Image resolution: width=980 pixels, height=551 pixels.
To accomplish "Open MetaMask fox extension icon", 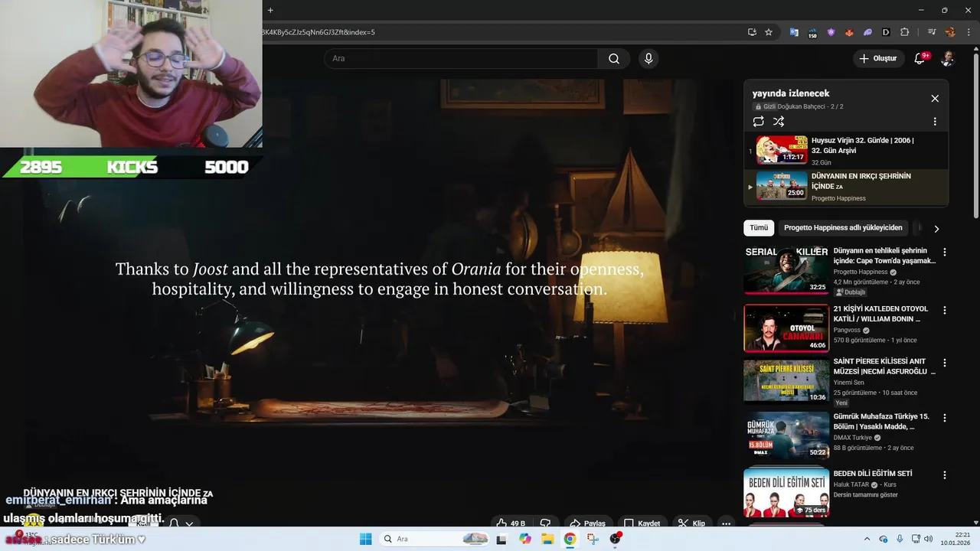I will coord(849,32).
